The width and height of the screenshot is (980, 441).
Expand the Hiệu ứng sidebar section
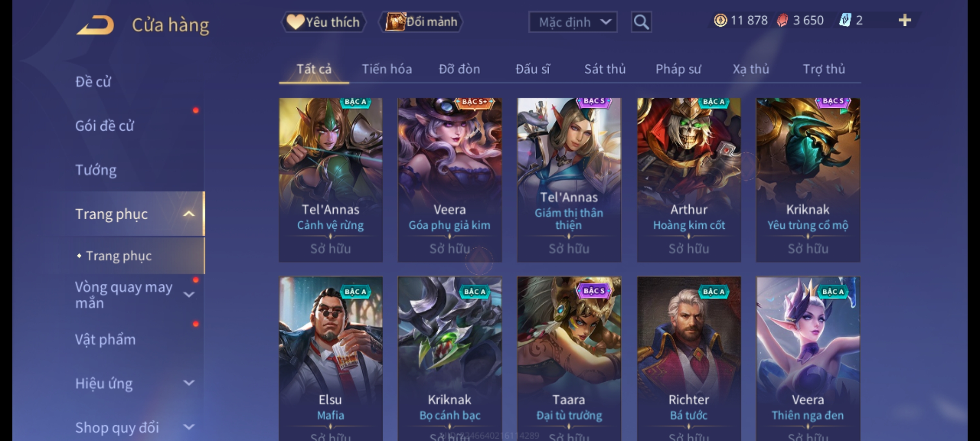click(x=189, y=383)
